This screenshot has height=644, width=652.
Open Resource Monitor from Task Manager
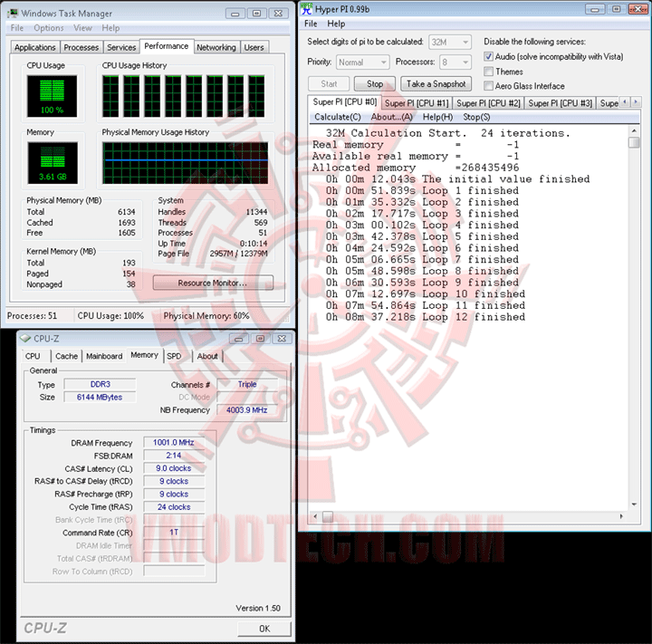pos(213,283)
